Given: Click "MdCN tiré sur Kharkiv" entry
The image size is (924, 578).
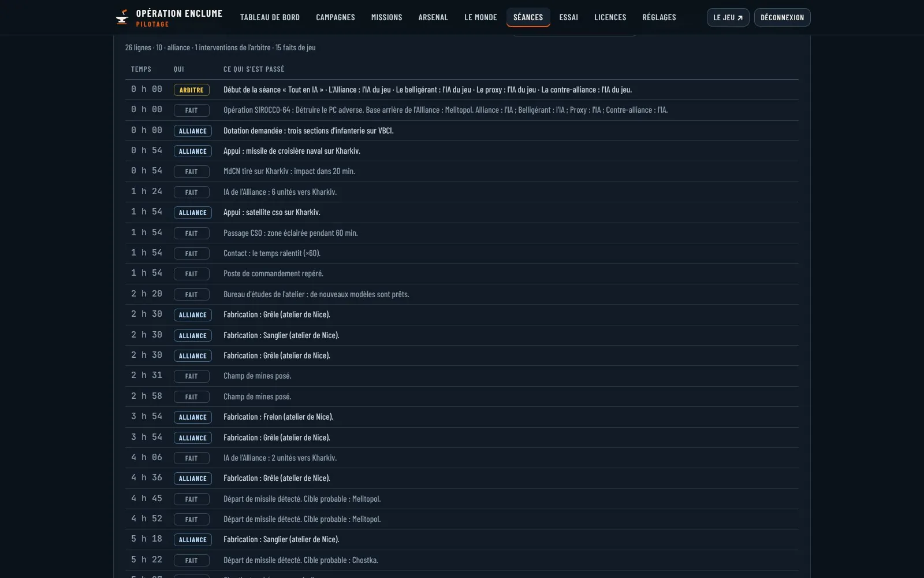Looking at the screenshot, I should point(289,171).
